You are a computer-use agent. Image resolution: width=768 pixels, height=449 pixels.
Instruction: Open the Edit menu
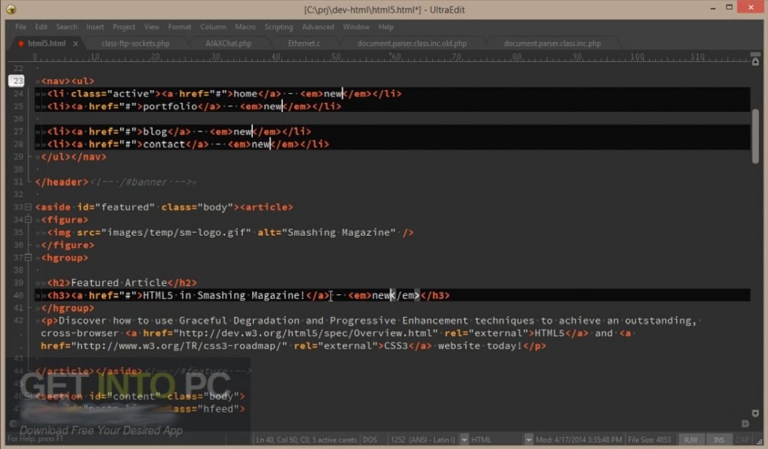tap(41, 27)
